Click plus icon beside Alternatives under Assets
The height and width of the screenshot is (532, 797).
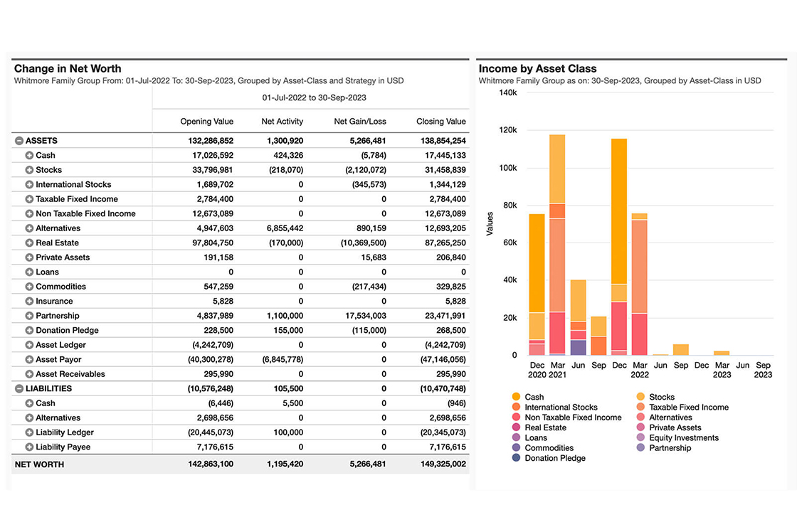(x=29, y=228)
